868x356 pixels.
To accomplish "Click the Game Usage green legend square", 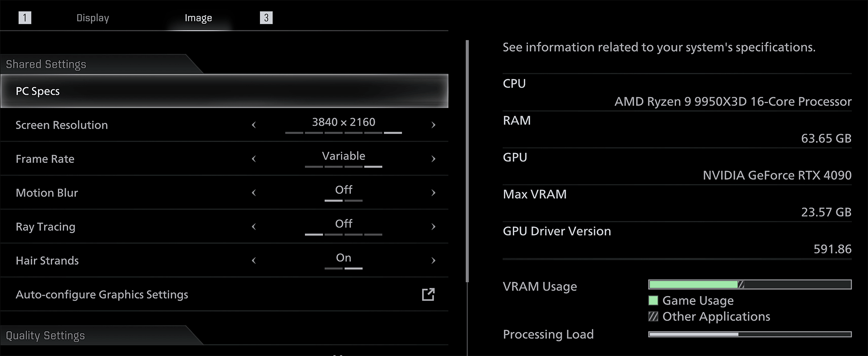I will coord(653,301).
